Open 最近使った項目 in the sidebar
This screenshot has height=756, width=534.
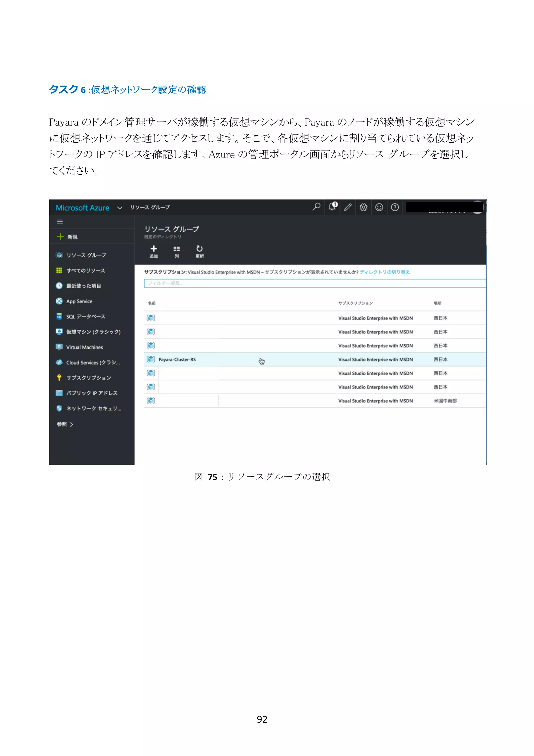coord(78,286)
